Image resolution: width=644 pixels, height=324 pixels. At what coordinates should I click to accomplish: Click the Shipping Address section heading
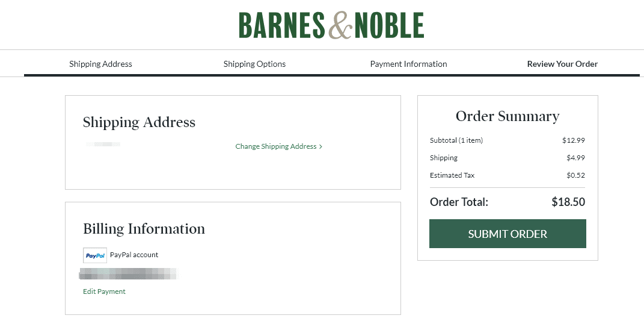point(139,122)
